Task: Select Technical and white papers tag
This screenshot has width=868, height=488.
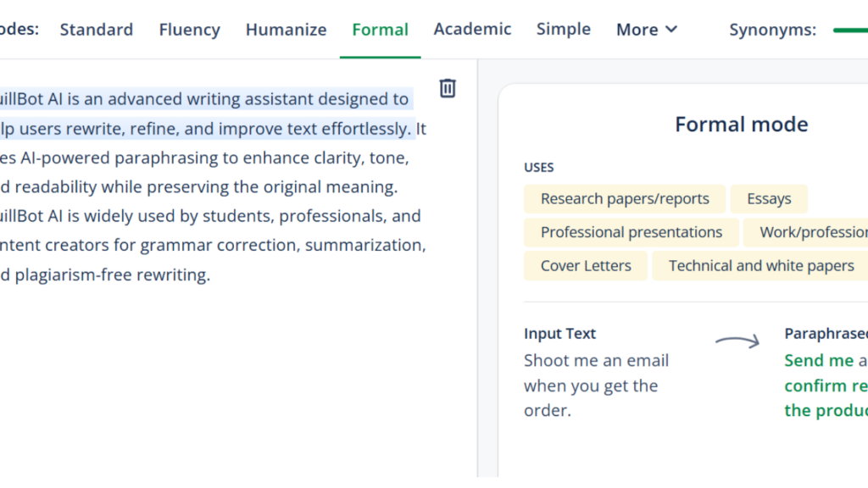Action: [x=761, y=266]
